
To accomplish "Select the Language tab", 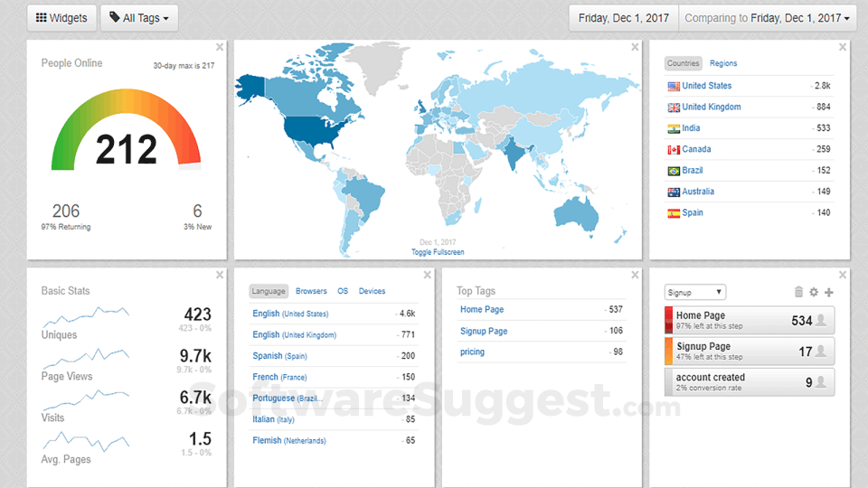I will click(x=269, y=291).
